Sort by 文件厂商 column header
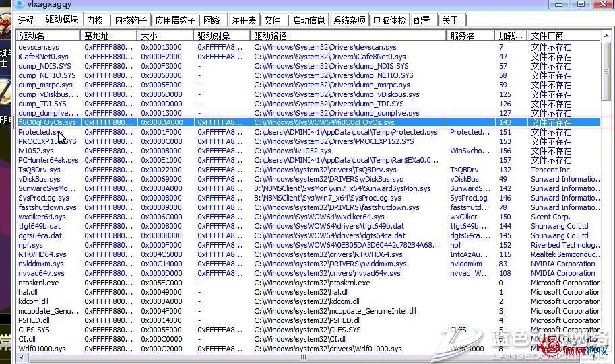Viewport: 615px width, 364px height. click(563, 35)
